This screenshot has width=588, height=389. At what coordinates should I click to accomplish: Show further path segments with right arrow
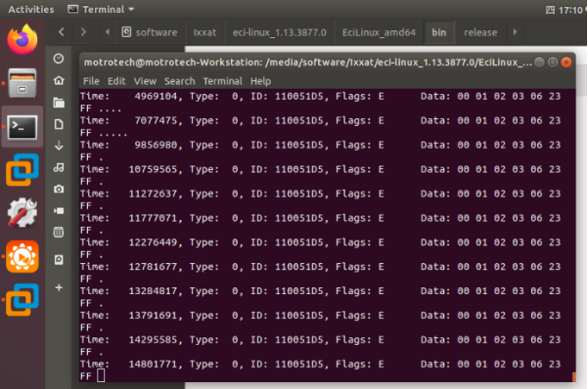(x=515, y=32)
